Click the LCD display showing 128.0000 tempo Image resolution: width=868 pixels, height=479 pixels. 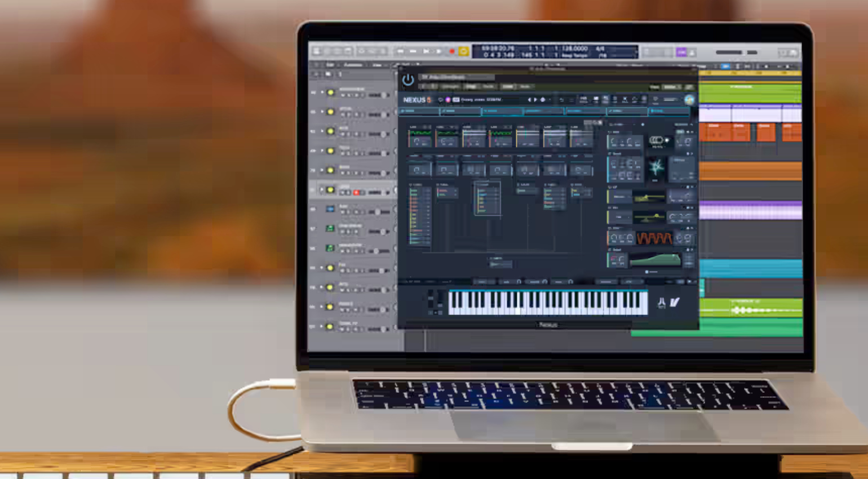coord(555,52)
